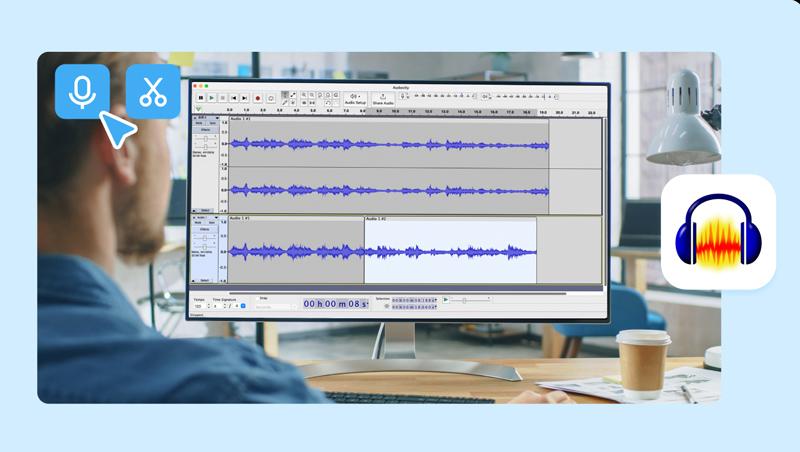Open the Audio Setup dropdown
Viewport: 800px width, 452px height.
pyautogui.click(x=356, y=99)
